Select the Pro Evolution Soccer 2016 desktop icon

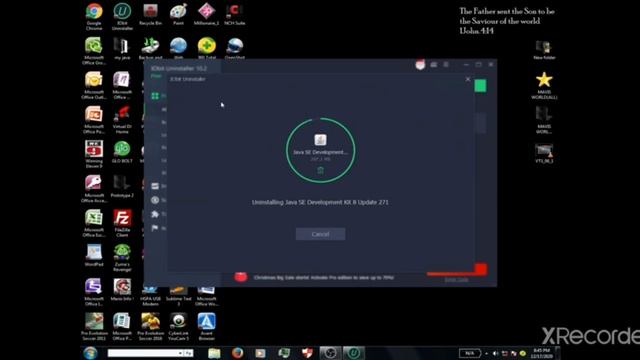click(150, 327)
